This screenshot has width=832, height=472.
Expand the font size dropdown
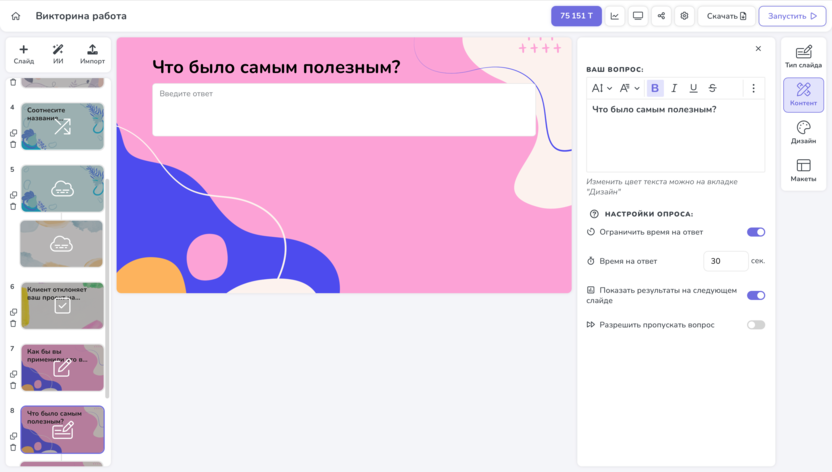[x=629, y=88]
